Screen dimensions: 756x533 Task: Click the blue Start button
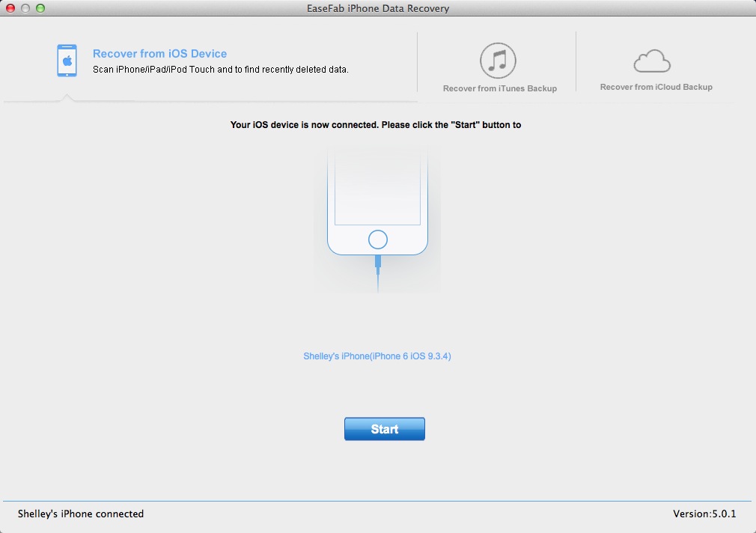[385, 429]
